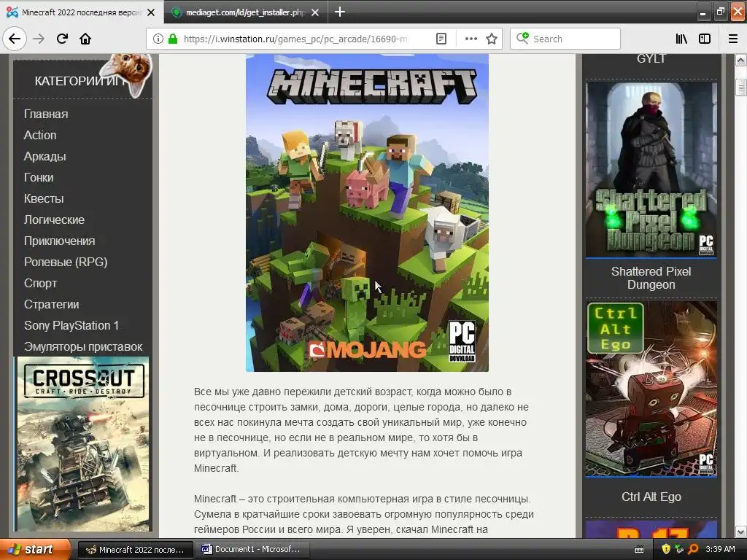Open the Логические category
747x560 pixels.
(x=54, y=219)
